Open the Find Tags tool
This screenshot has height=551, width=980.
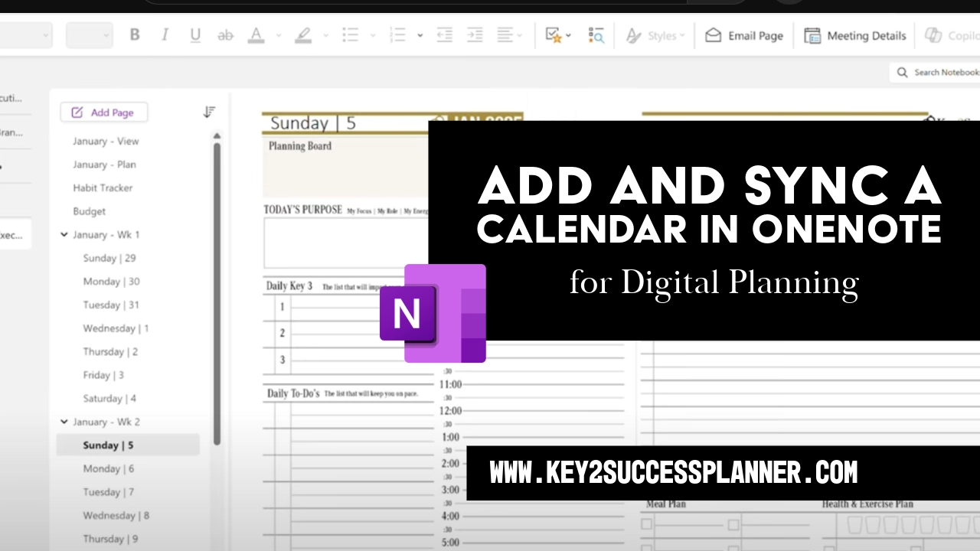tap(596, 35)
